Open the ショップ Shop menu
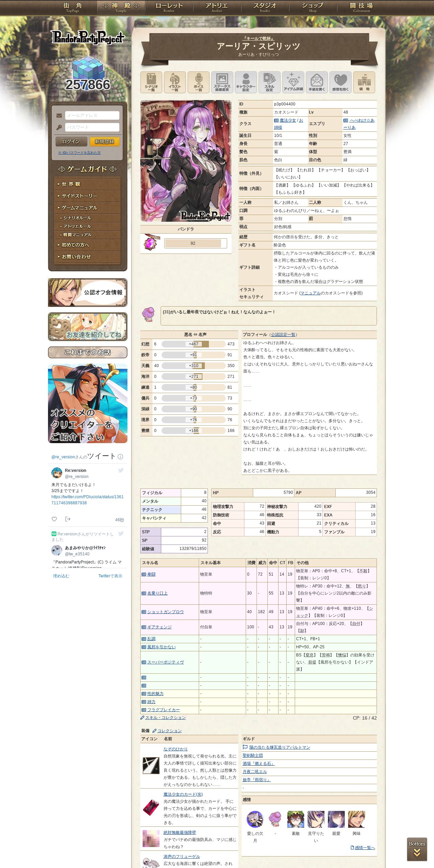 point(313,7)
